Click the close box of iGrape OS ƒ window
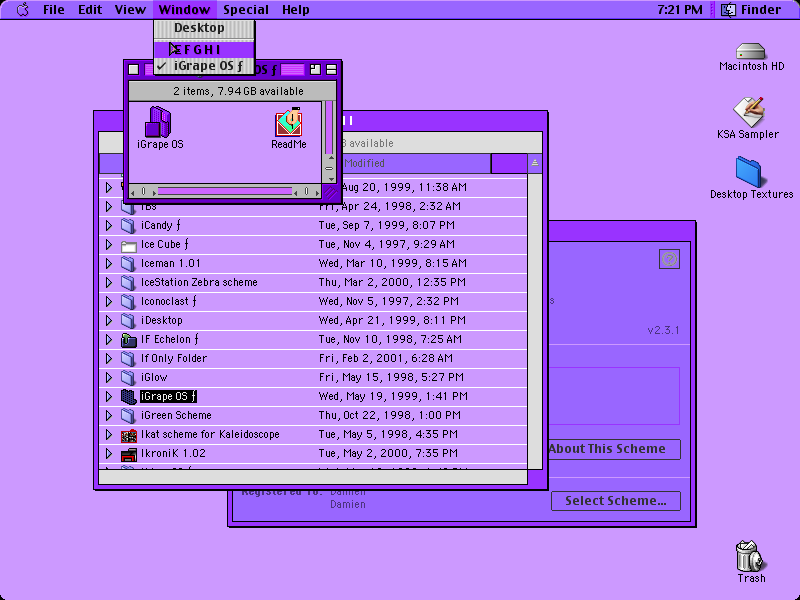This screenshot has height=600, width=800. [134, 69]
